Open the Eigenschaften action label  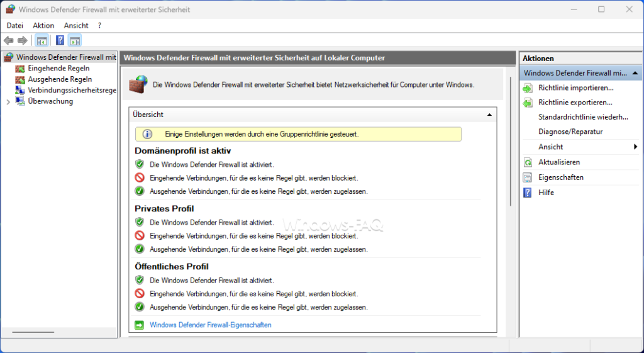click(560, 177)
